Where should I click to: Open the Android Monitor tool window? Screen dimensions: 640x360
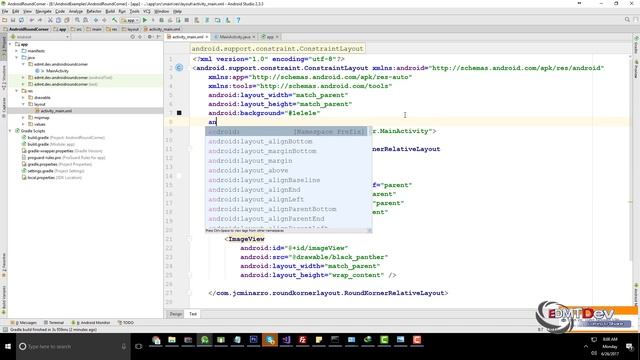91,322
